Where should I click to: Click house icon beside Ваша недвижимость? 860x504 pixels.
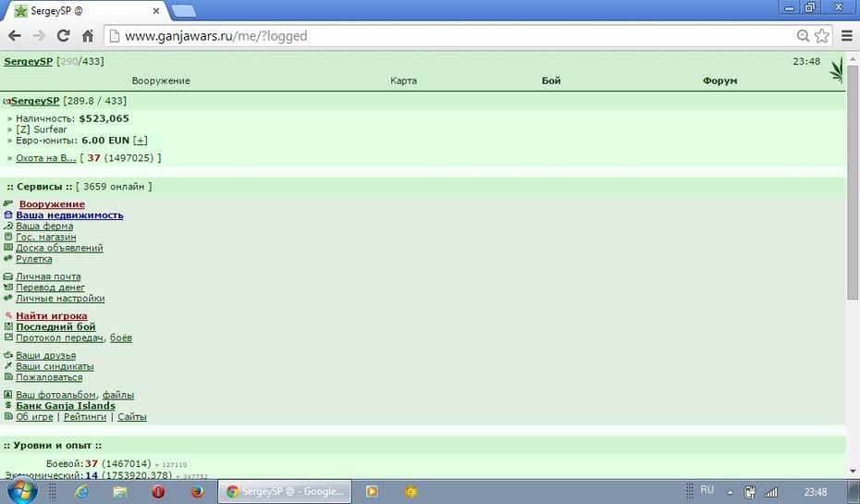(8, 215)
